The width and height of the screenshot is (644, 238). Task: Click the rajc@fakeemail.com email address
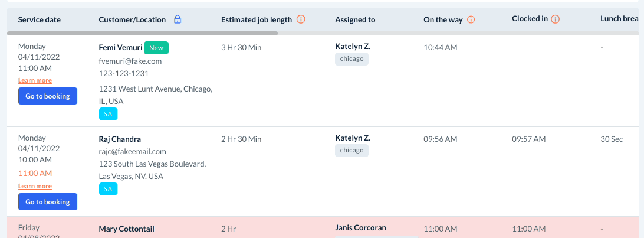click(x=133, y=151)
